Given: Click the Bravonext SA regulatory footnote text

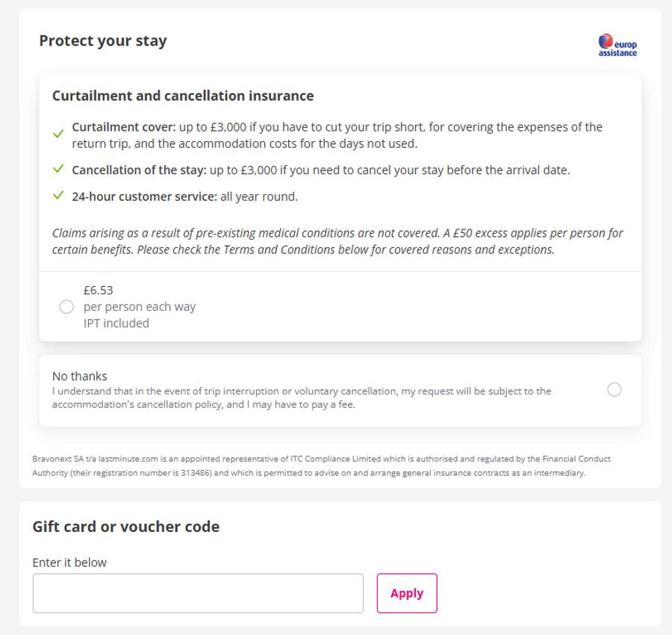Looking at the screenshot, I should click(321, 465).
